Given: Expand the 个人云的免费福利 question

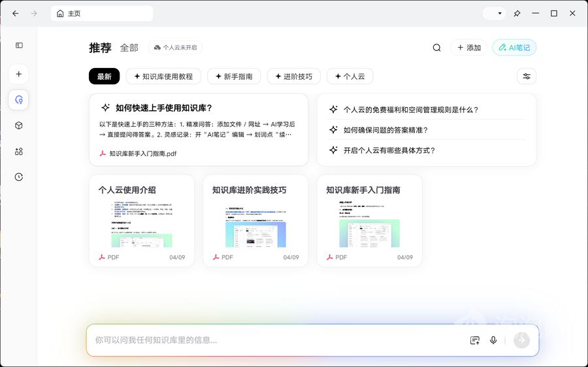Looking at the screenshot, I should (x=410, y=110).
